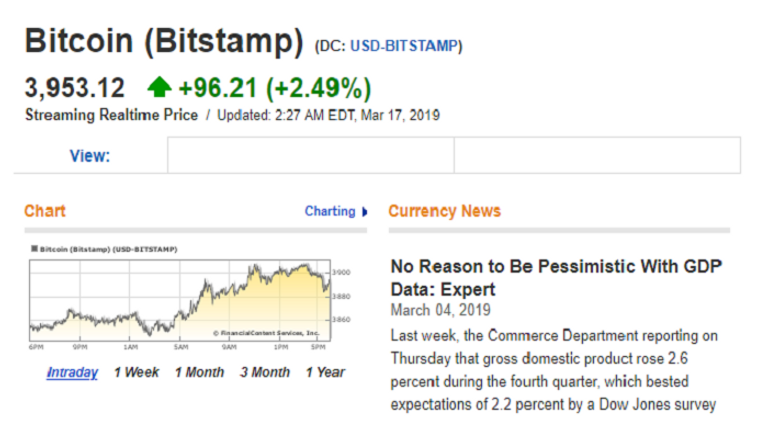Screen dimensions: 768x439
Task: Show the 1 Year chart
Action: tap(325, 372)
